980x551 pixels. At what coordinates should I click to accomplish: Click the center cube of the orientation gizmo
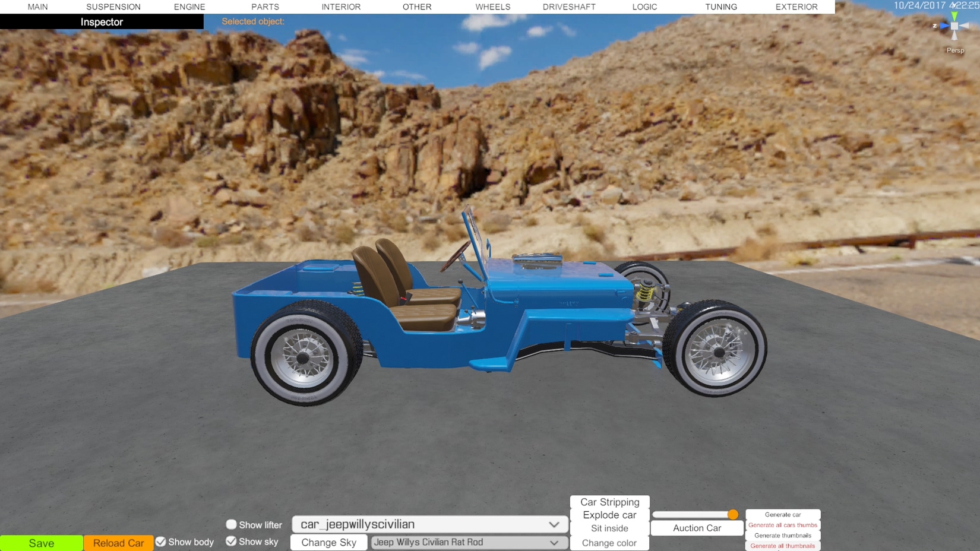coord(954,26)
